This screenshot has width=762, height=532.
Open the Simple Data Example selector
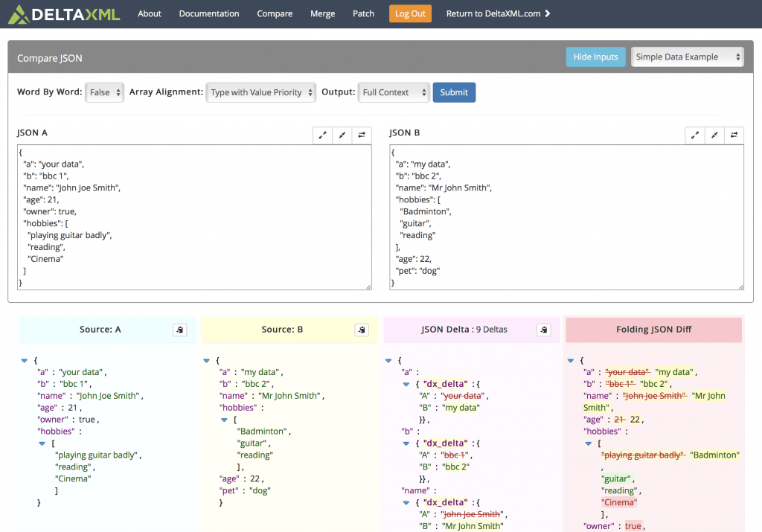click(687, 57)
